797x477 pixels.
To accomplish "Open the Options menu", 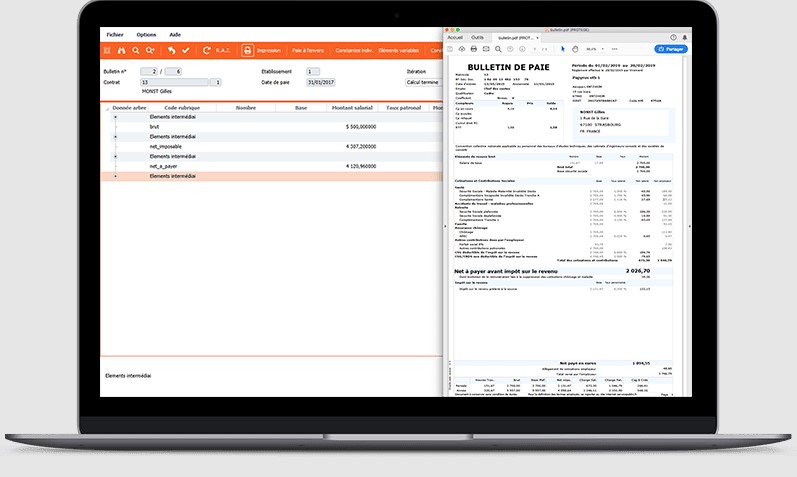I will coord(146,32).
